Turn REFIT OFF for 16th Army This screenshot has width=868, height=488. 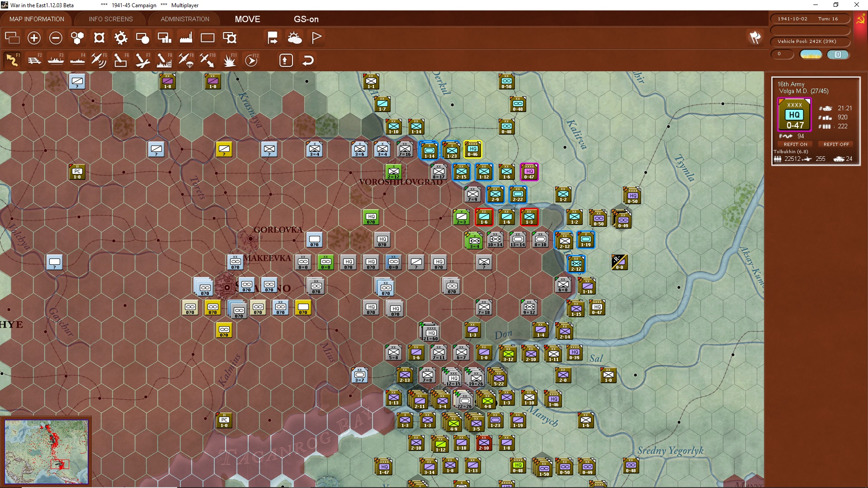point(836,144)
